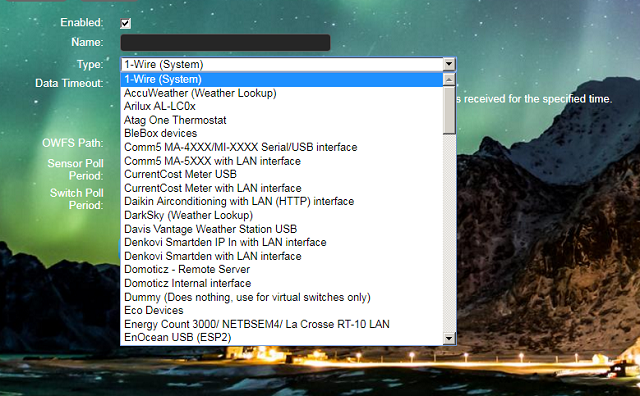Choose CurrentCost Meter with LAN interface

282,188
